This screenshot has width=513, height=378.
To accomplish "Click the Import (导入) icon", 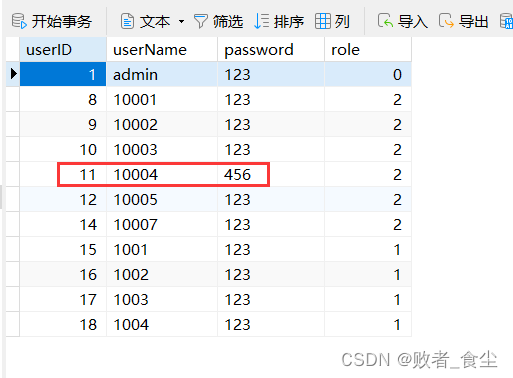I will [385, 21].
